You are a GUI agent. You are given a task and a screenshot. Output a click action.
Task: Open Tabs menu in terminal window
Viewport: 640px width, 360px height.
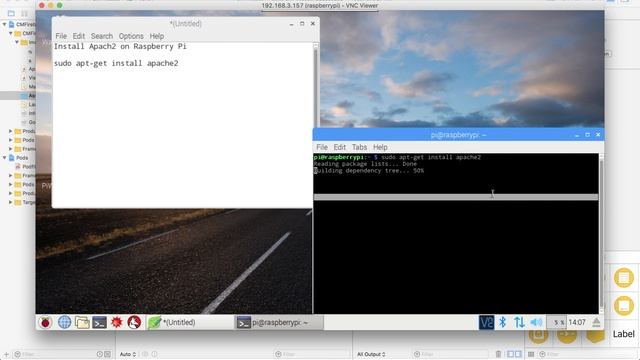click(360, 147)
